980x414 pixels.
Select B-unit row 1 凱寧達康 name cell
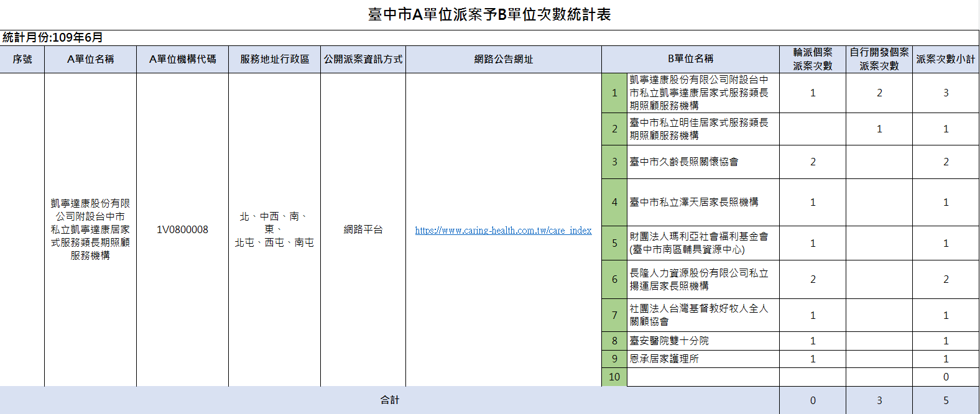[x=703, y=93]
